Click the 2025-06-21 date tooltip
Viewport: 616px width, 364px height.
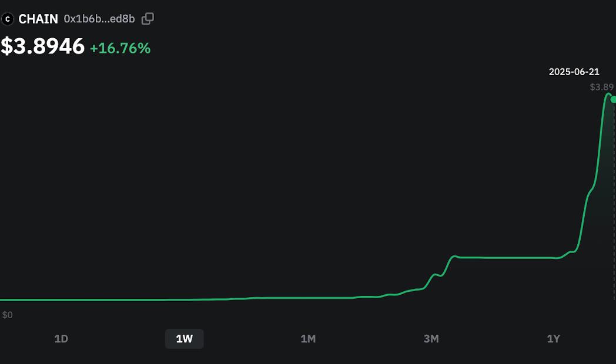pos(574,72)
